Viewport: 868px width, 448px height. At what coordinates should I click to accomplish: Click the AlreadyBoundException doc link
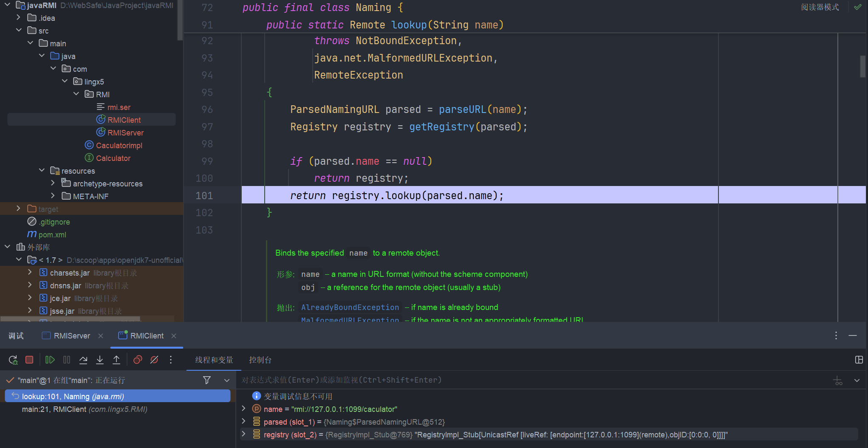coord(350,307)
